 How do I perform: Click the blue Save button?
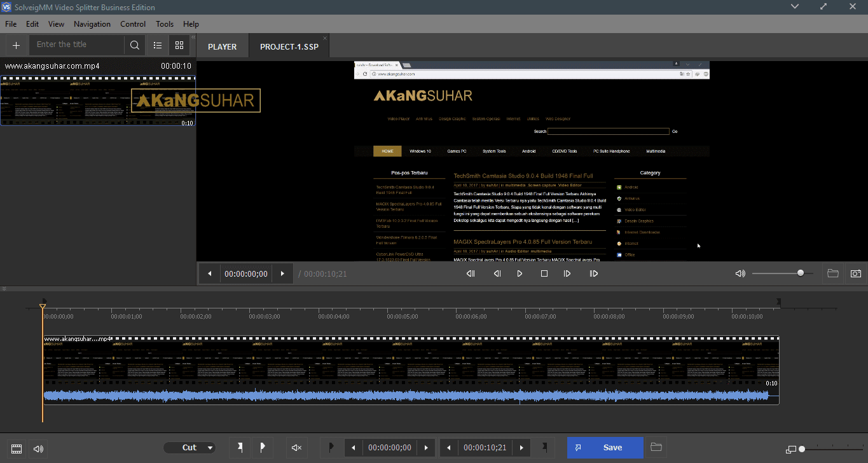(x=604, y=447)
